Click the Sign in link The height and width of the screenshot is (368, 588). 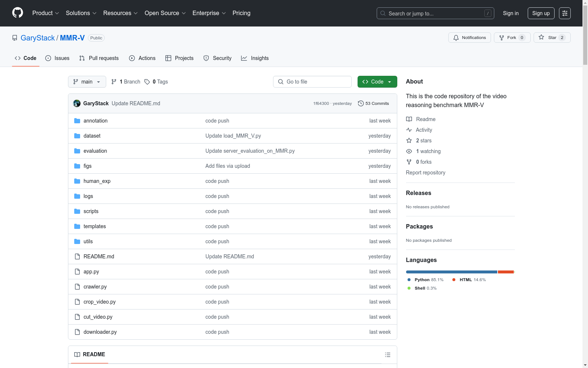(x=511, y=13)
